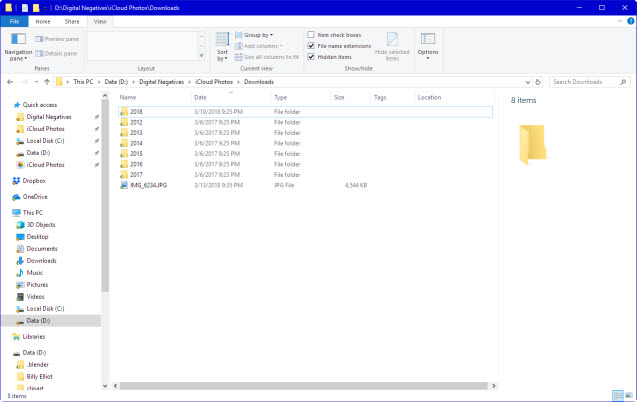The image size is (637, 402).
Task: Uncheck File name extensions option
Action: (x=311, y=46)
